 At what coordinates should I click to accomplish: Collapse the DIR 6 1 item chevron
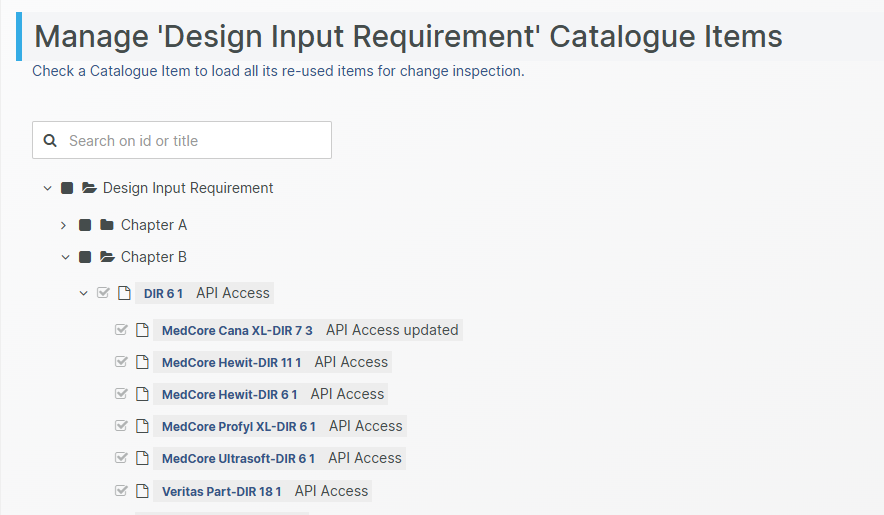[84, 293]
